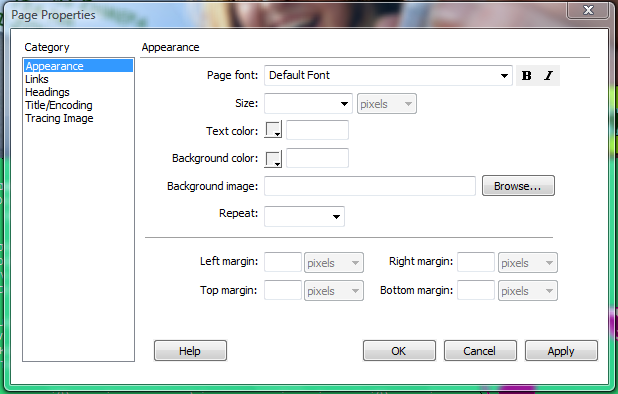
Task: Close the Page Properties dialog
Action: pyautogui.click(x=588, y=10)
